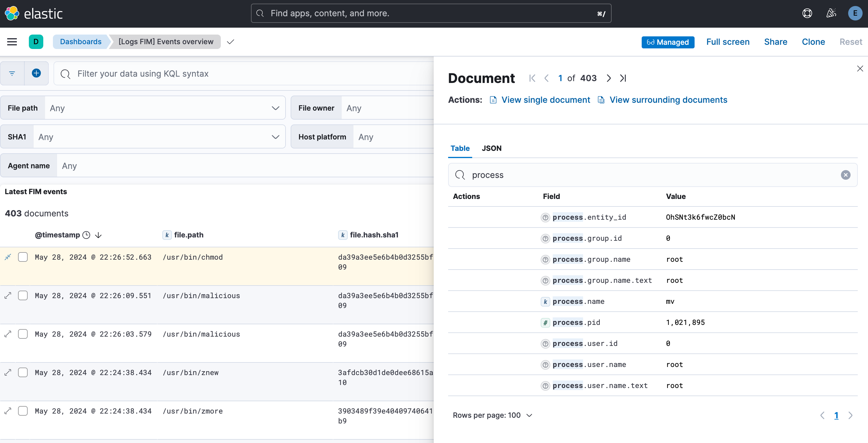This screenshot has width=868, height=443.
Task: Click the file.path keyword type icon
Action: 167,235
